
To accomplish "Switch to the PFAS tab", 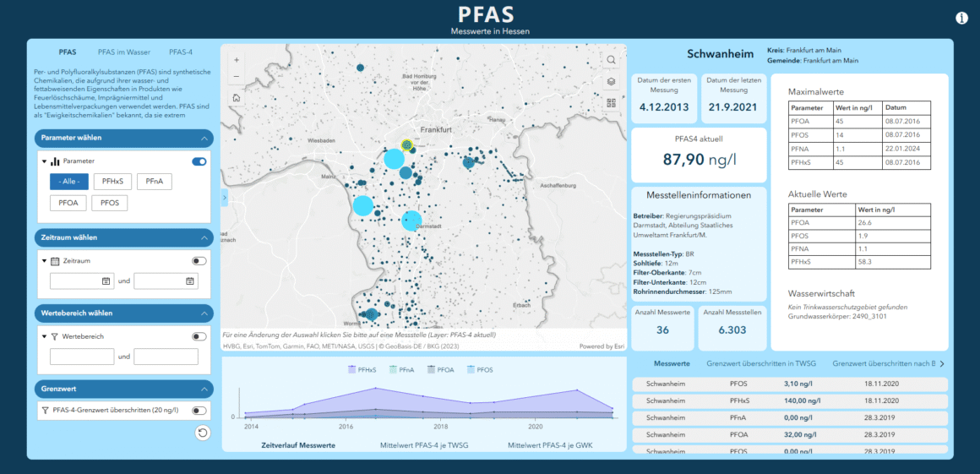I will (68, 52).
